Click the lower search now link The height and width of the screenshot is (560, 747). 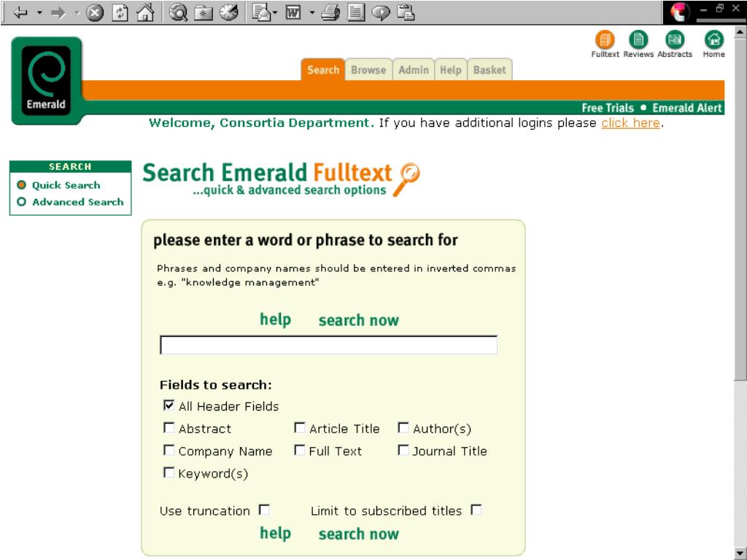(359, 534)
